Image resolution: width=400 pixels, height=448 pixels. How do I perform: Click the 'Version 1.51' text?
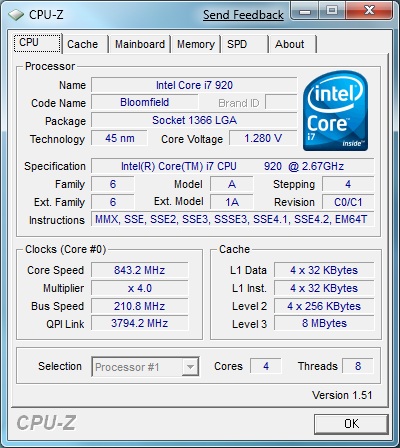[x=342, y=395]
